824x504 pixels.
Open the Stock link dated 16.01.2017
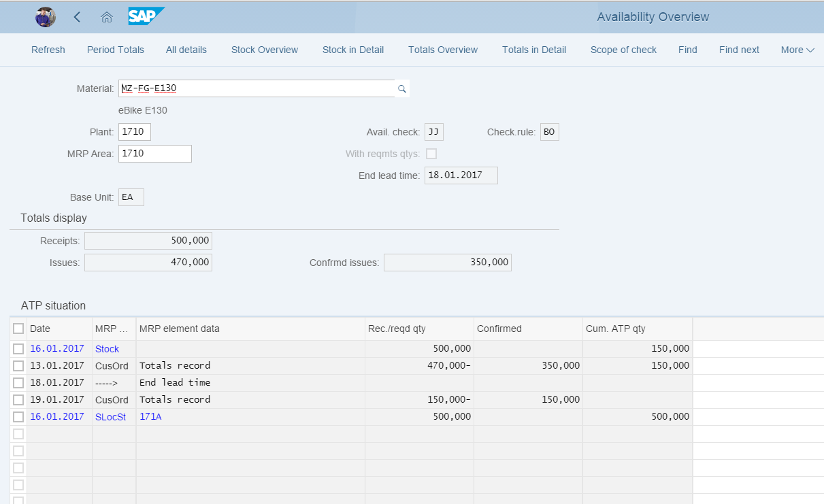coord(107,348)
